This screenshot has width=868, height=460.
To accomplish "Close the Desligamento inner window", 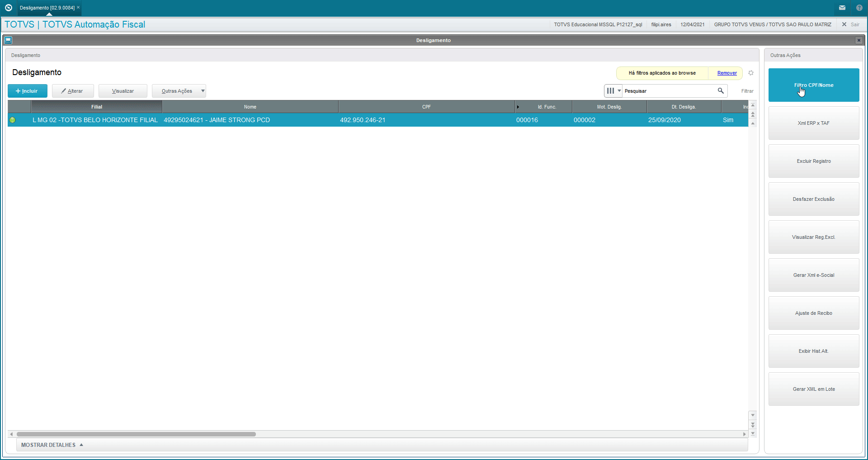I will pyautogui.click(x=859, y=40).
